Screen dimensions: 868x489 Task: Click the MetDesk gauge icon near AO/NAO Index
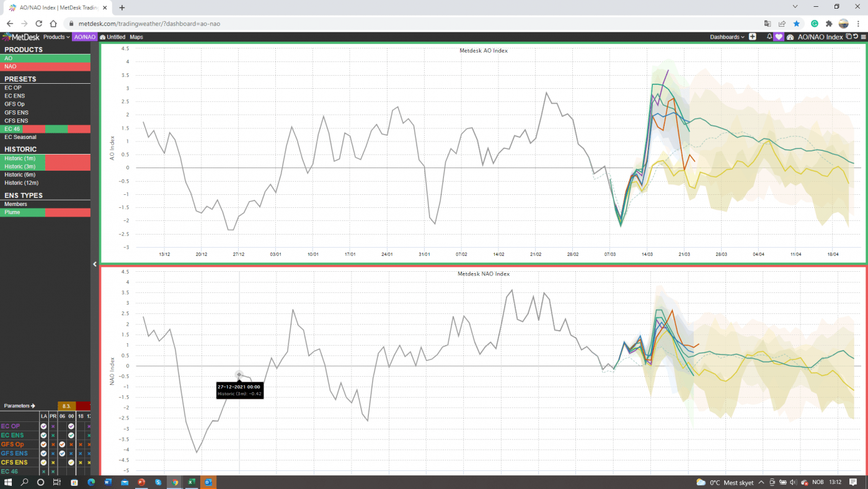click(x=790, y=37)
